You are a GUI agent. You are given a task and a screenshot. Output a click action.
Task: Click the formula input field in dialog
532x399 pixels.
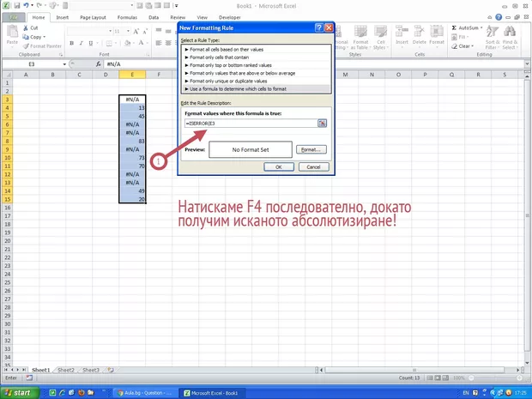251,124
